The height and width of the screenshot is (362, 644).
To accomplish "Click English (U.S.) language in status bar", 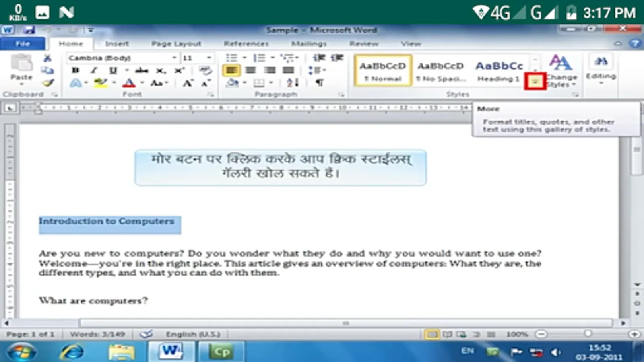I will point(193,334).
